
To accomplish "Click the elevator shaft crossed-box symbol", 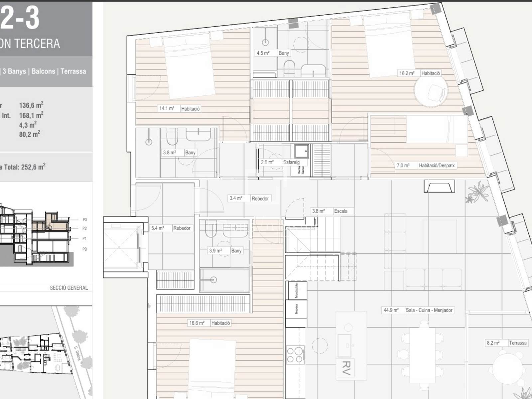I will point(121,247).
